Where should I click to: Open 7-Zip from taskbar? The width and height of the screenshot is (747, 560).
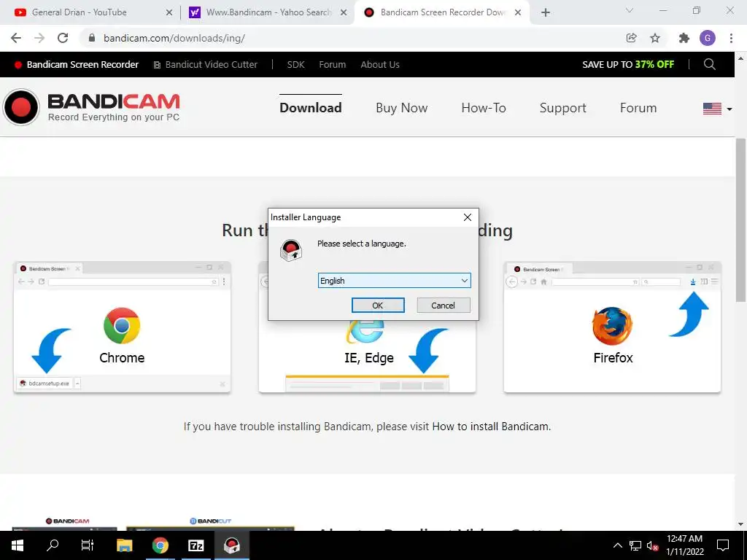196,545
